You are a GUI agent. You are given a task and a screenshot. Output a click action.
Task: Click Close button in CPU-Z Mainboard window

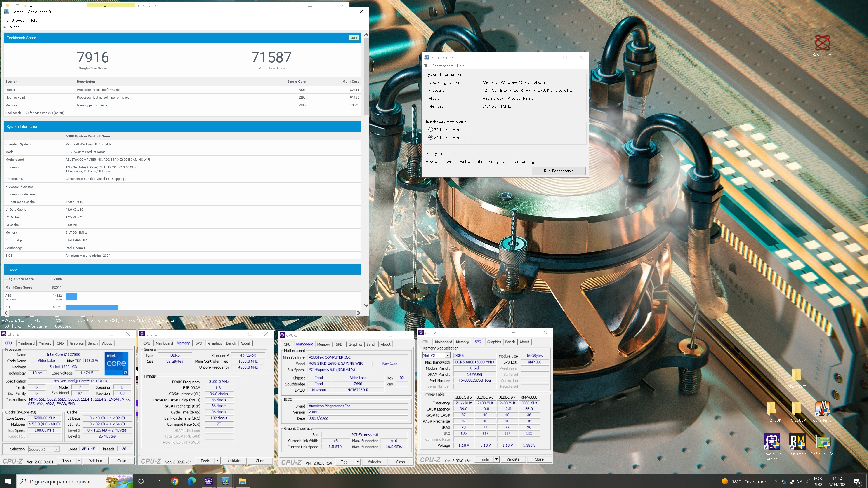pos(400,462)
